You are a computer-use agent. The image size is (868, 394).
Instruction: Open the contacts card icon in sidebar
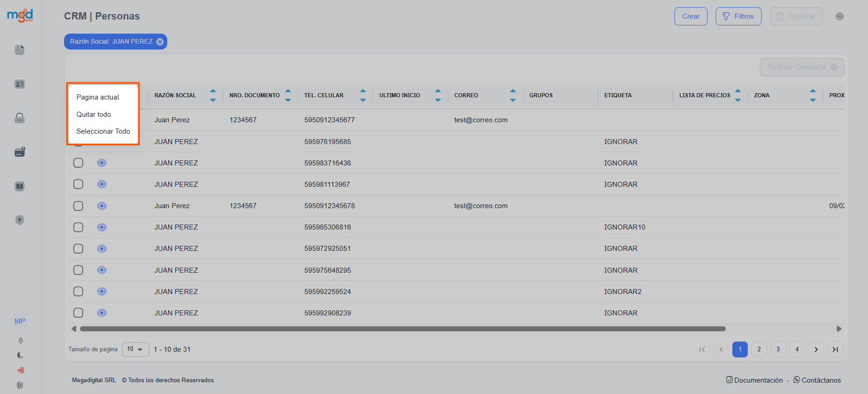[x=20, y=84]
